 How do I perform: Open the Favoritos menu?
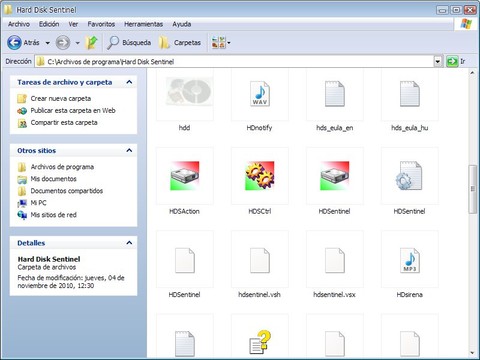coord(101,24)
